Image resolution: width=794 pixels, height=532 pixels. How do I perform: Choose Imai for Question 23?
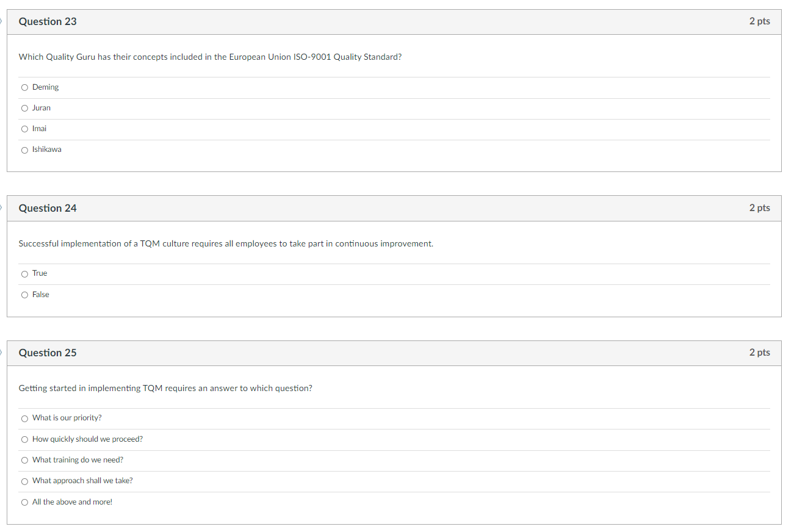pos(24,129)
